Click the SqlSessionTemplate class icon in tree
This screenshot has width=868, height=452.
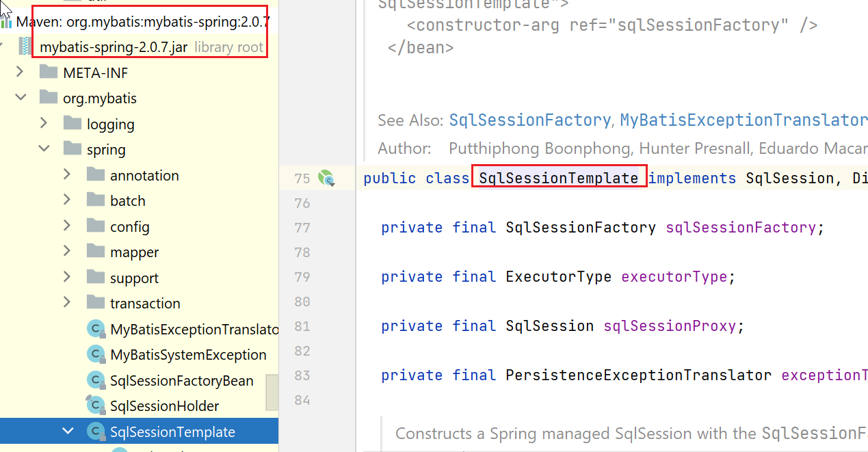click(96, 431)
